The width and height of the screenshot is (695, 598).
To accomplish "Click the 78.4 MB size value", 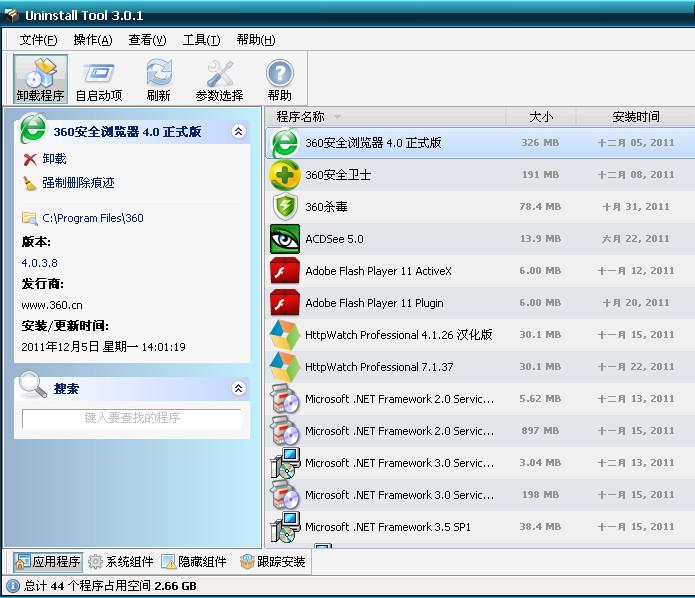I will 540,207.
